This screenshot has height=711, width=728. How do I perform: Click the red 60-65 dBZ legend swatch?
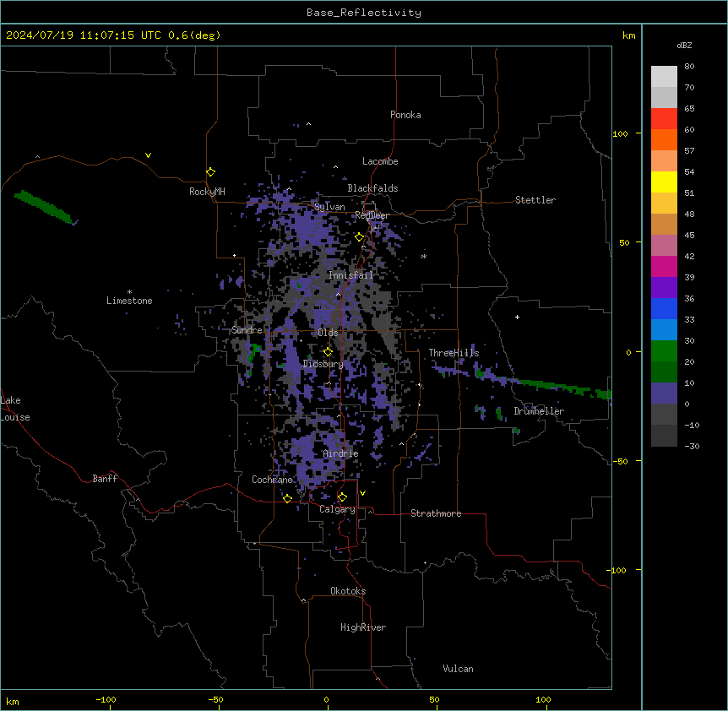pos(664,119)
